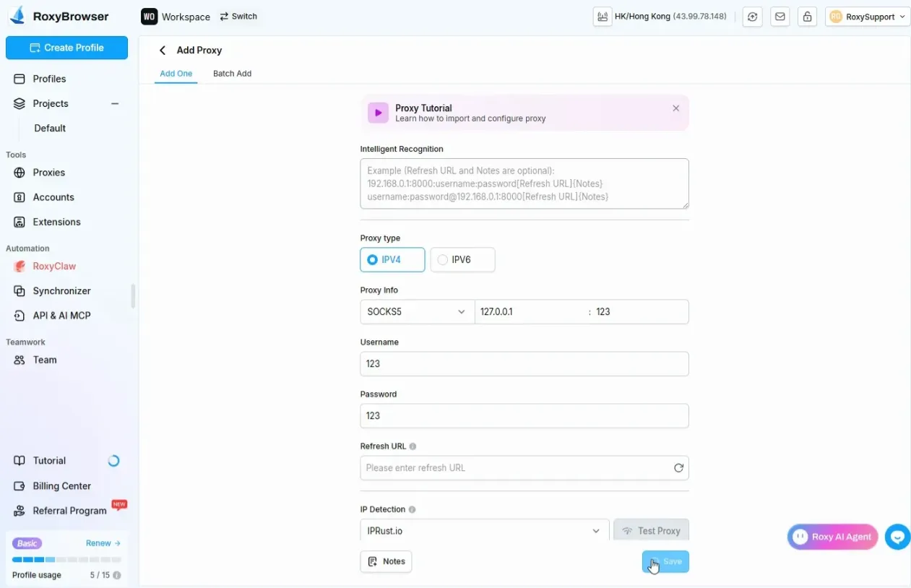The height and width of the screenshot is (588, 911).
Task: Click the NEW badge on Referral Program
Action: pos(119,504)
